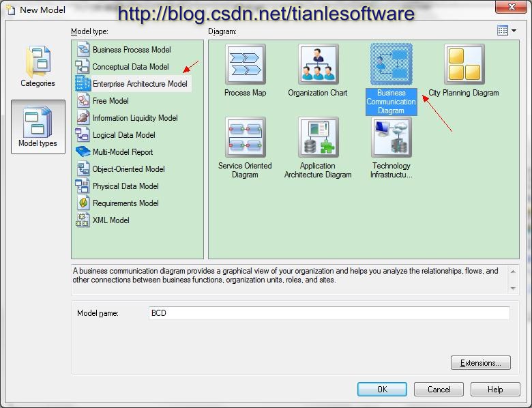Open the Extensions dialog
Screen dimensions: 532x408
(481, 362)
